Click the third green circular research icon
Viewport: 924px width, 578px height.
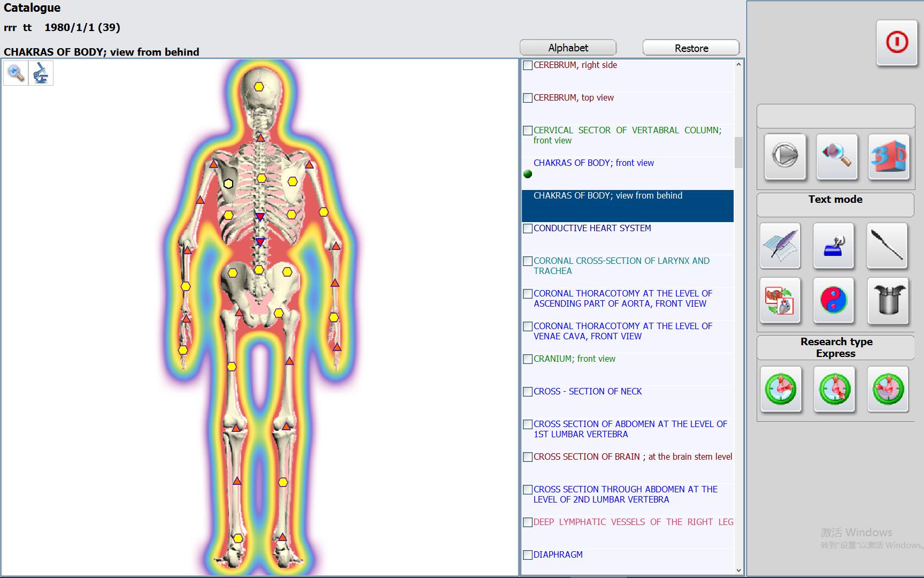click(x=888, y=389)
